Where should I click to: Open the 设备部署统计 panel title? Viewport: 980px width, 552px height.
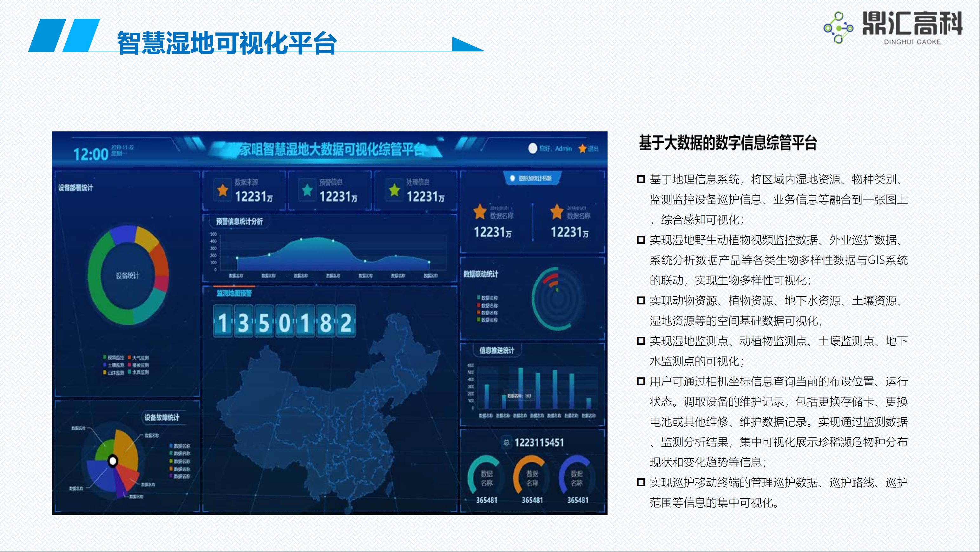75,188
